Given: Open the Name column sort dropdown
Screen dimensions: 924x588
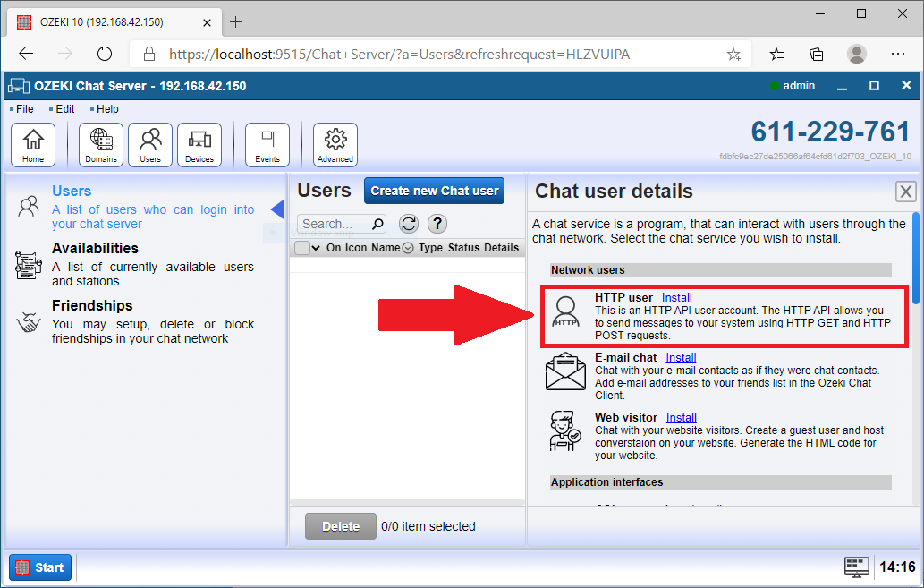Looking at the screenshot, I should coord(408,247).
